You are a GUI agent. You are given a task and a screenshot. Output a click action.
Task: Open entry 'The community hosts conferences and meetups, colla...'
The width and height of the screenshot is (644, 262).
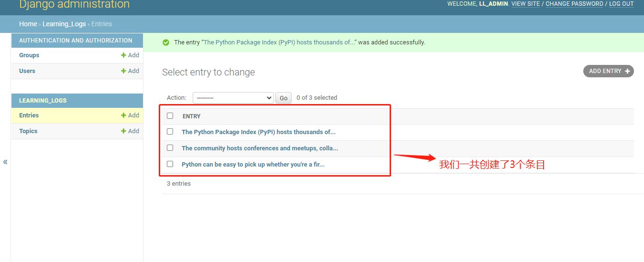260,148
